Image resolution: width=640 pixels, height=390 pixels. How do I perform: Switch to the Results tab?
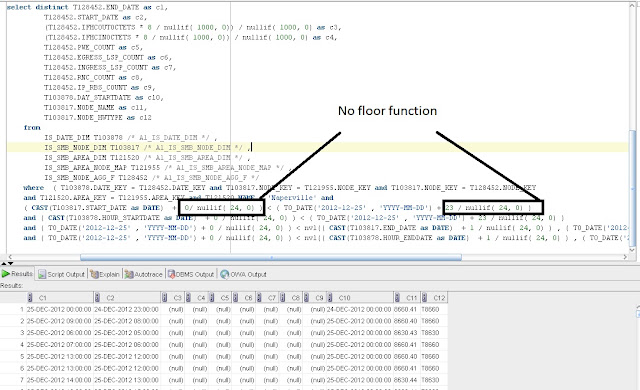coord(17,274)
